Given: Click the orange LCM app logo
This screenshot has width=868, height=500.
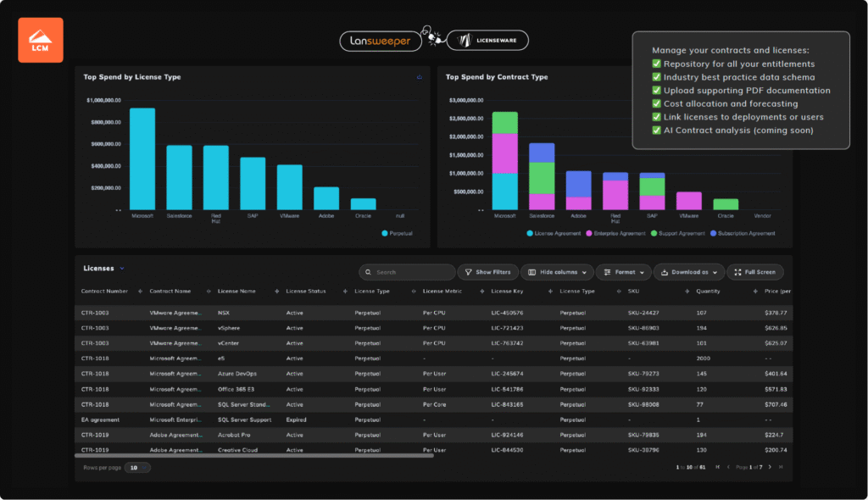Looking at the screenshot, I should 41,40.
